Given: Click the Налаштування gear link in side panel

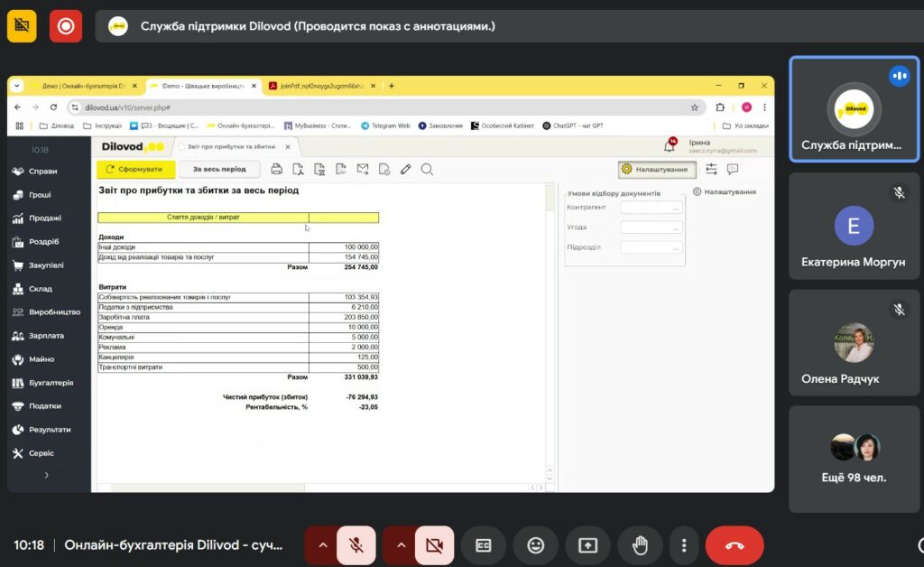Looking at the screenshot, I should 725,191.
